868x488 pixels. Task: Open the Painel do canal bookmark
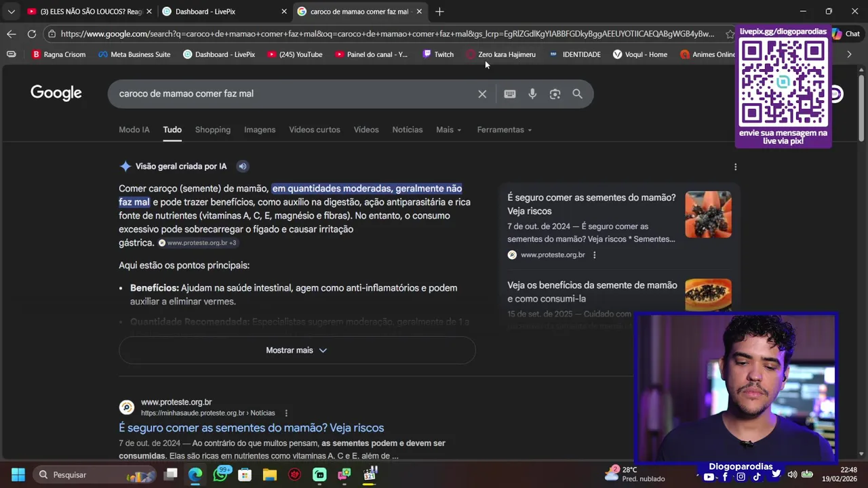click(x=372, y=54)
